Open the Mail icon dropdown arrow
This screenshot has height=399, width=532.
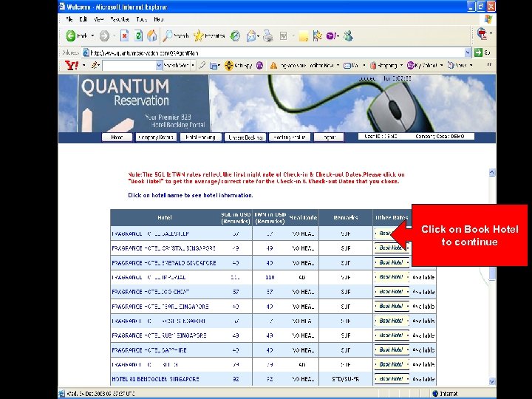(259, 35)
